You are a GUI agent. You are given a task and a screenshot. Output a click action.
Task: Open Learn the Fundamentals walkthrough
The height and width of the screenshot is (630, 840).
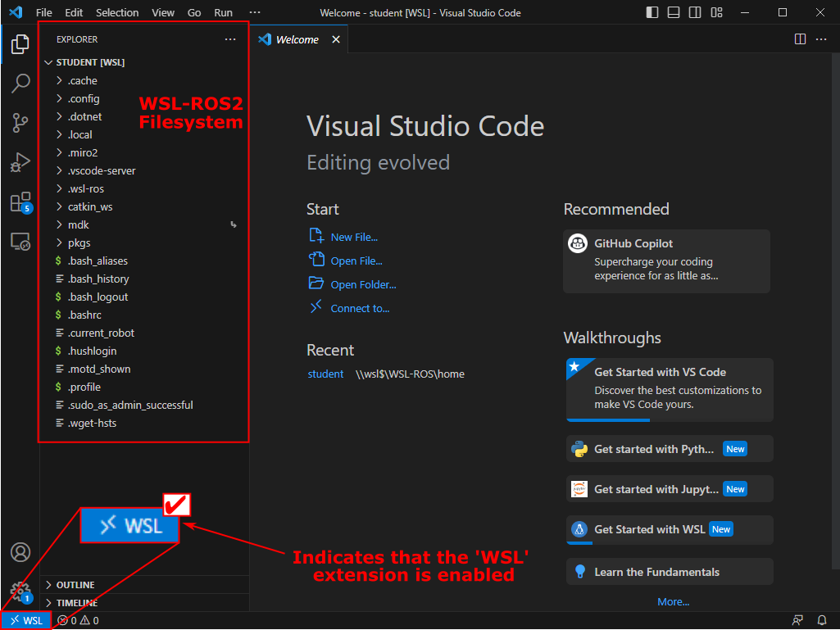point(670,572)
